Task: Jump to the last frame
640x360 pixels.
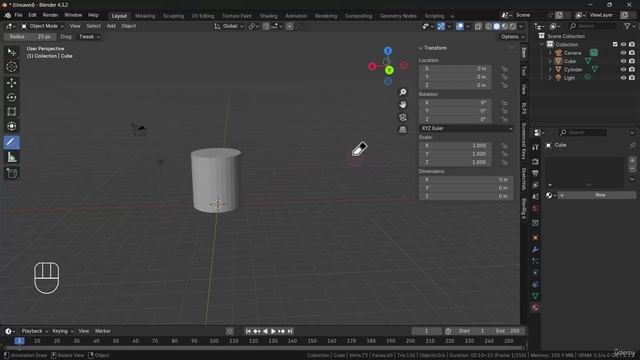Action: [x=290, y=331]
